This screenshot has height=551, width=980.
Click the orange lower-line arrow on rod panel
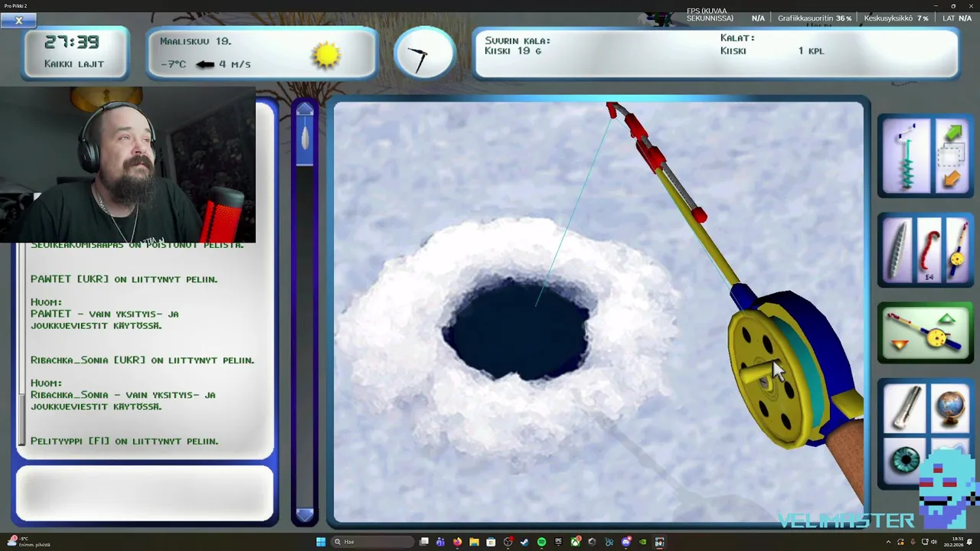(x=900, y=344)
